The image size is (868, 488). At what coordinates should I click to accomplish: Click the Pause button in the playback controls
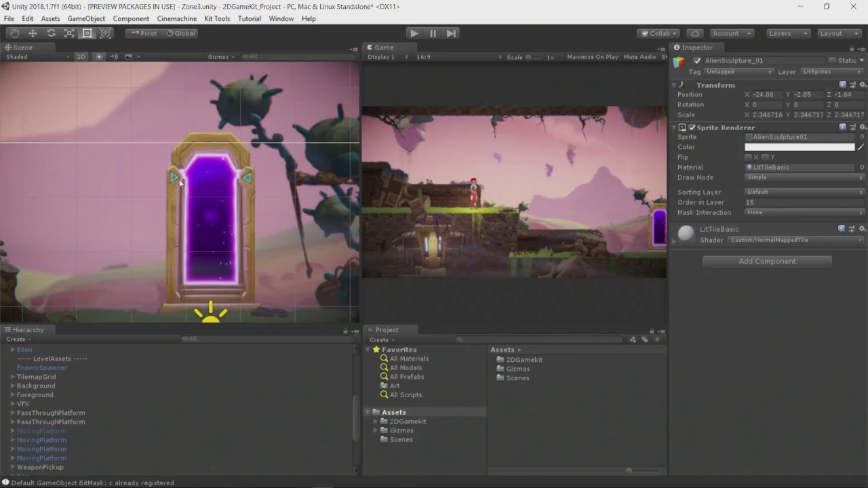[433, 33]
